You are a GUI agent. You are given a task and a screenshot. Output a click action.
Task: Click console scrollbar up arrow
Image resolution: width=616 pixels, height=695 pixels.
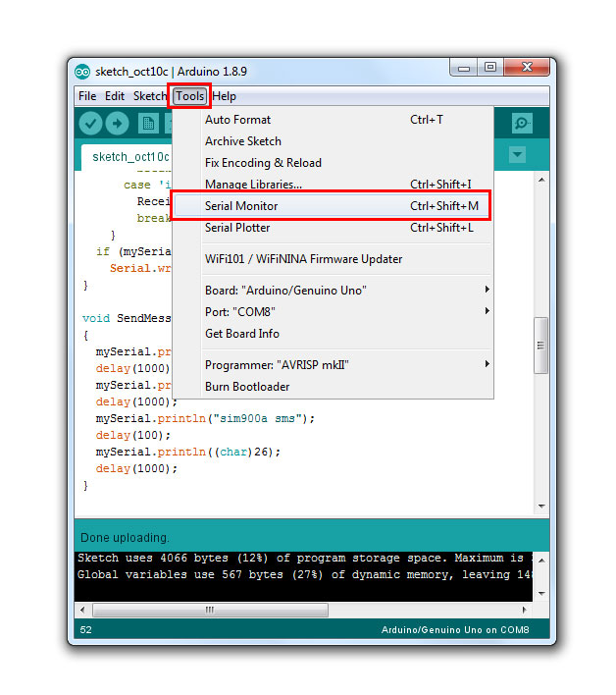pyautogui.click(x=541, y=561)
